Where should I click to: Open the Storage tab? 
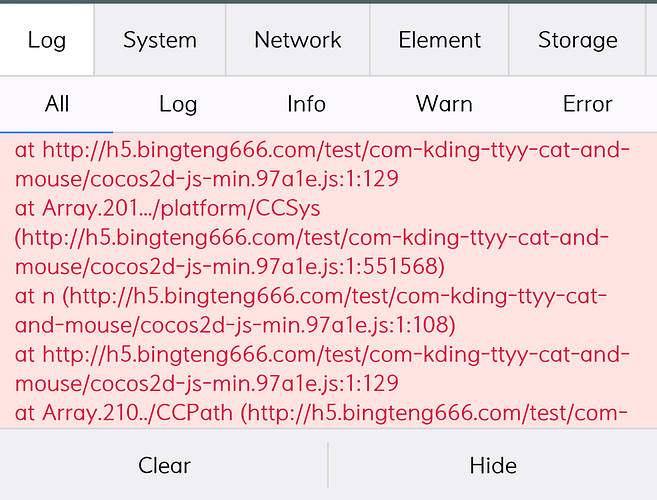pos(578,41)
